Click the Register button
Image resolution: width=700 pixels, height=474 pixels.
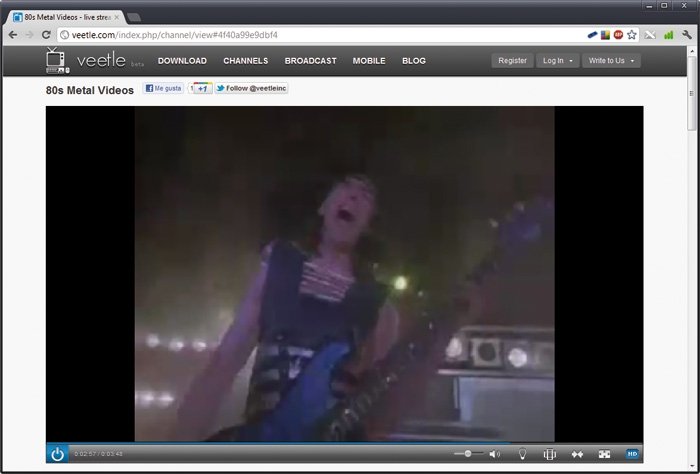point(512,61)
